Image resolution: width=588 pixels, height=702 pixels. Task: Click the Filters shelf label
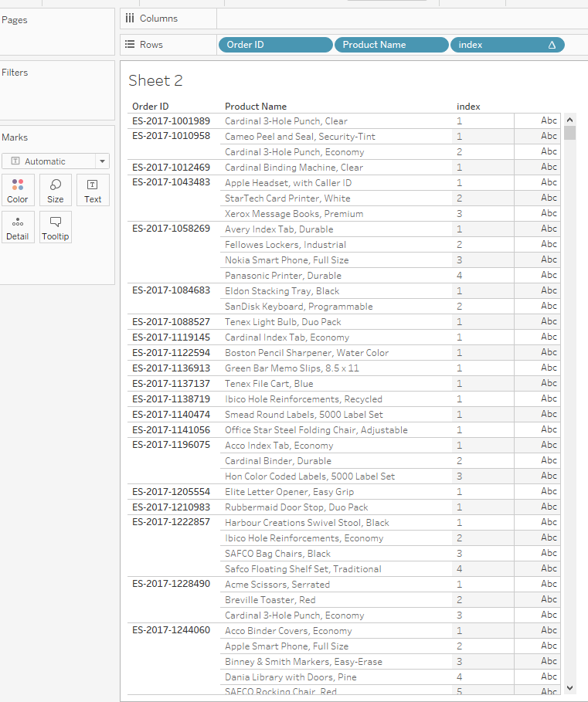click(x=15, y=73)
